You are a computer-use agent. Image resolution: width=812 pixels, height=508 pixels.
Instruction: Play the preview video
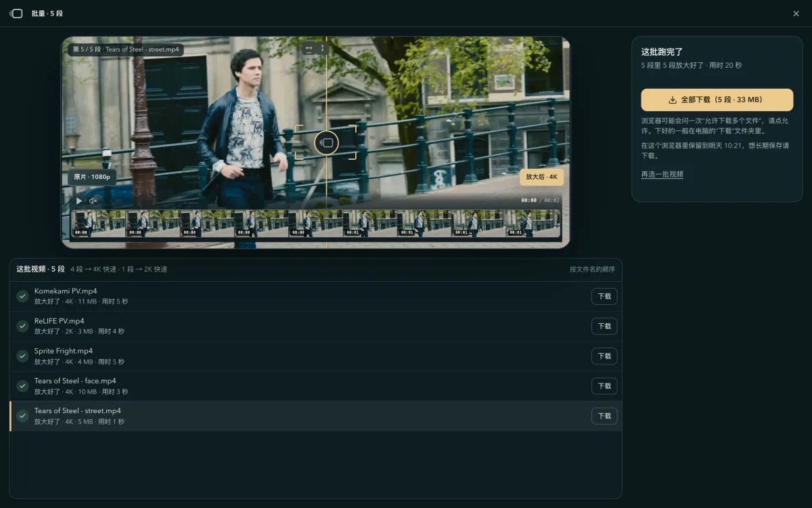click(79, 200)
